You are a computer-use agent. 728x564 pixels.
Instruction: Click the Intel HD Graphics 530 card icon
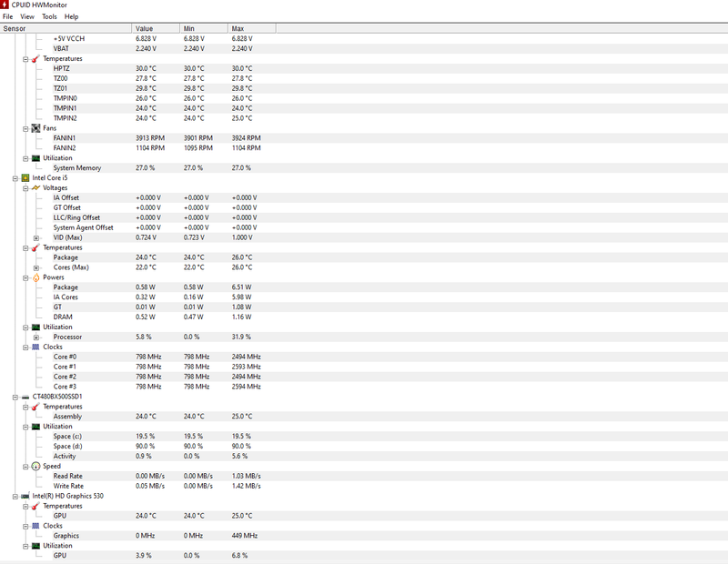pyautogui.click(x=25, y=496)
